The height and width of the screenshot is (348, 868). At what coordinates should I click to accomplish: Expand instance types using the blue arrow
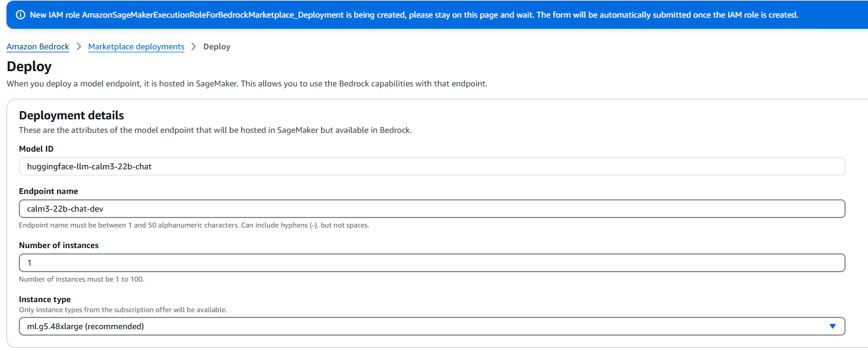[x=832, y=326]
